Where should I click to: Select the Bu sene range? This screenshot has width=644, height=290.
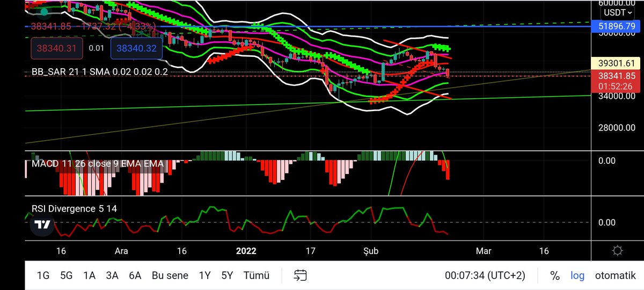[x=170, y=275]
